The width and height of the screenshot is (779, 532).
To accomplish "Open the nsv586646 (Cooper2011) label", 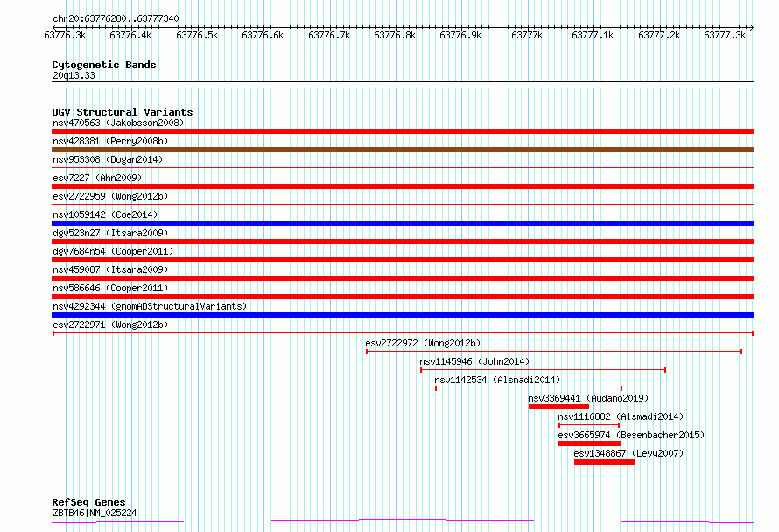I will [110, 288].
